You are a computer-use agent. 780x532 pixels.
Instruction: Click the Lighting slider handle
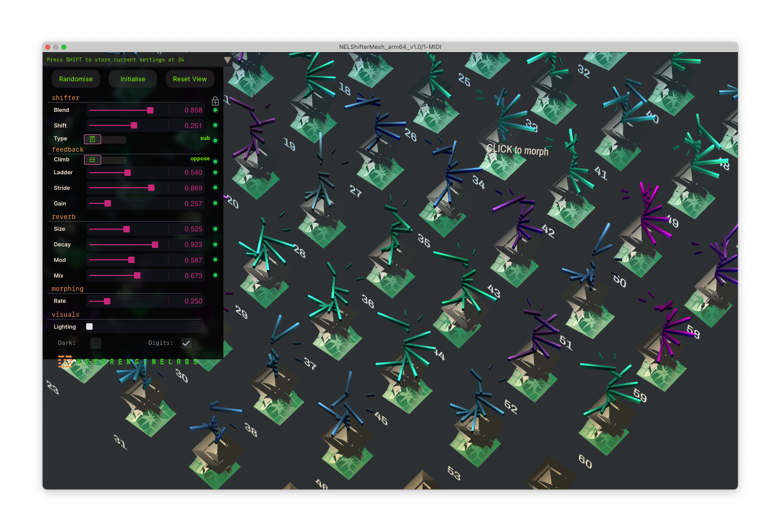(89, 327)
